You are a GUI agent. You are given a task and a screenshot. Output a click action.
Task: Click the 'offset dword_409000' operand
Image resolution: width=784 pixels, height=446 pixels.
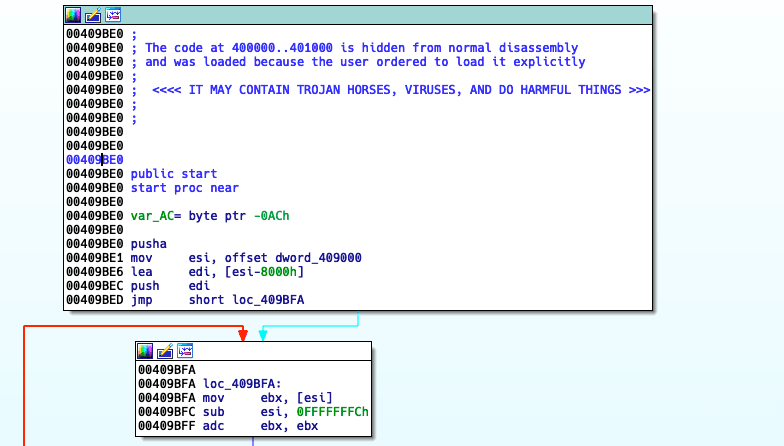coord(293,258)
